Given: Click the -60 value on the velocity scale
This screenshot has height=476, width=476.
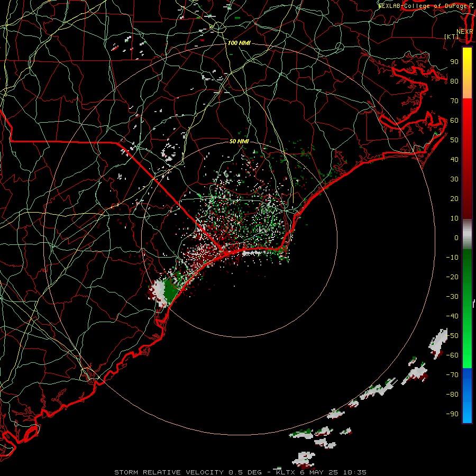Looking at the screenshot, I should pos(452,355).
